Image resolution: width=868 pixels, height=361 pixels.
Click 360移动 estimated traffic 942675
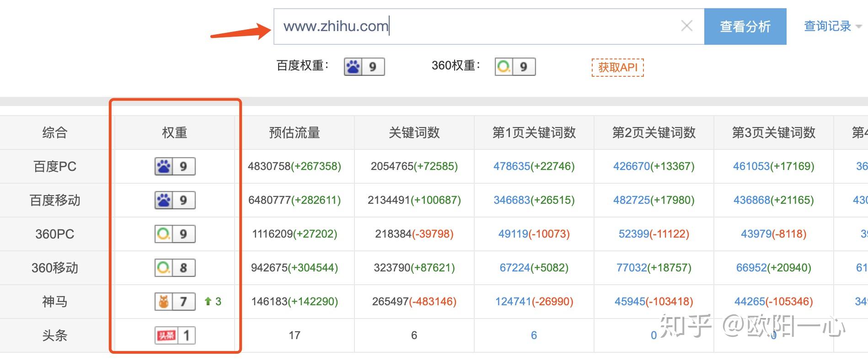(x=269, y=268)
